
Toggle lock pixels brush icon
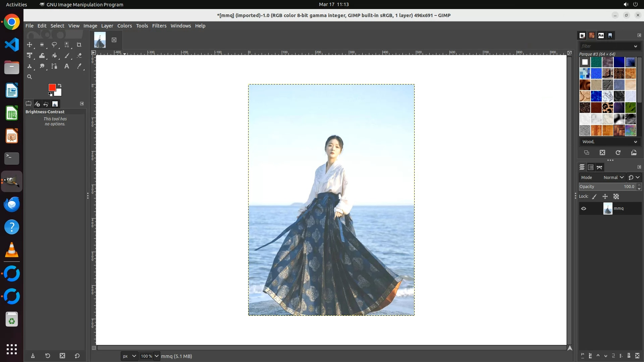coord(594,197)
